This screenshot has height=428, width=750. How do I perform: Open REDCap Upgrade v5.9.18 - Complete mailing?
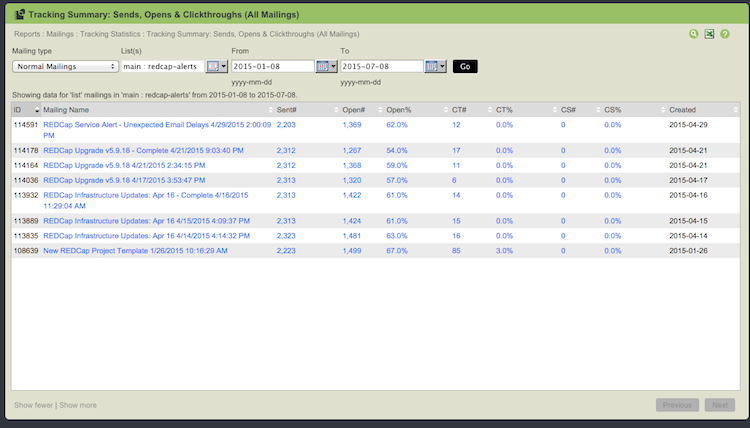[x=143, y=151]
